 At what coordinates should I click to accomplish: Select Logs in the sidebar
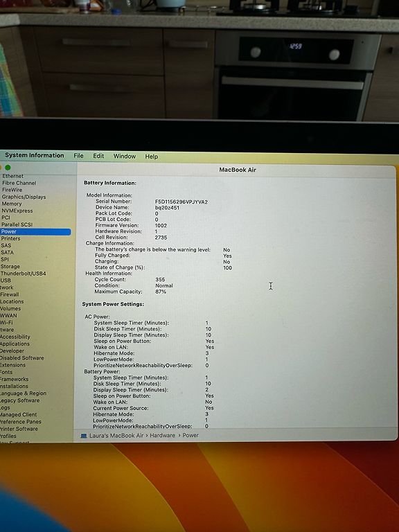[x=5, y=407]
